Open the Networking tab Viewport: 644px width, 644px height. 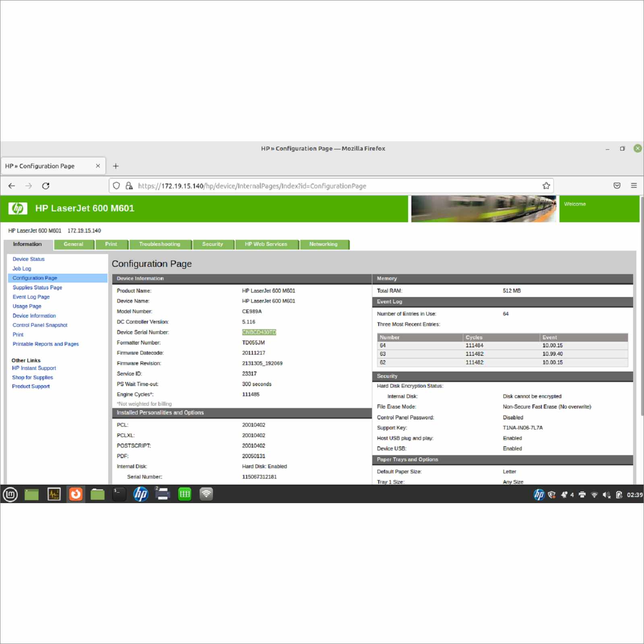tap(324, 244)
